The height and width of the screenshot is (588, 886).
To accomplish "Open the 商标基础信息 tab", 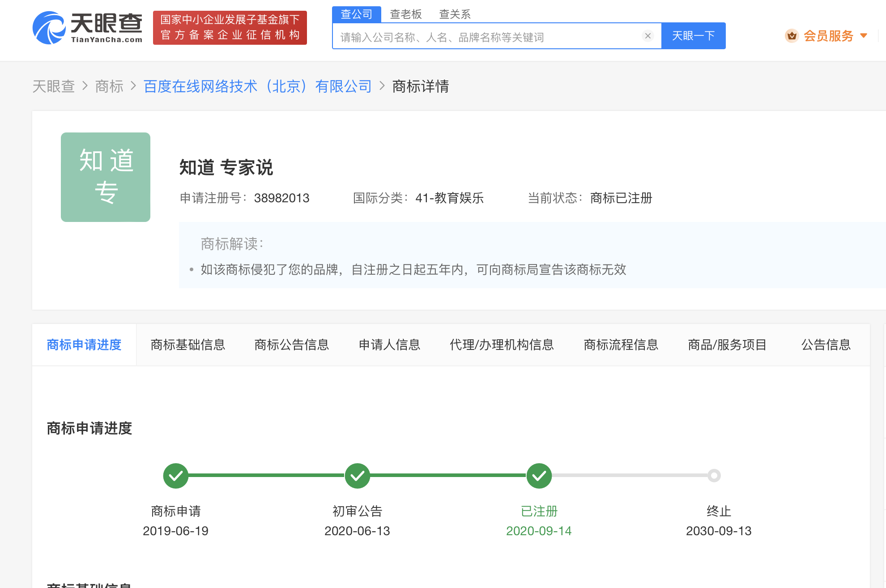I will [x=188, y=345].
